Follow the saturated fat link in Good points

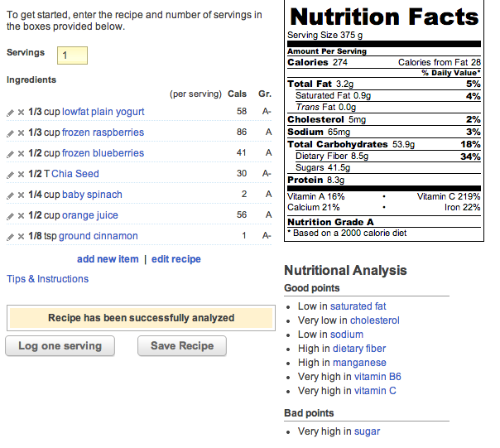click(358, 306)
